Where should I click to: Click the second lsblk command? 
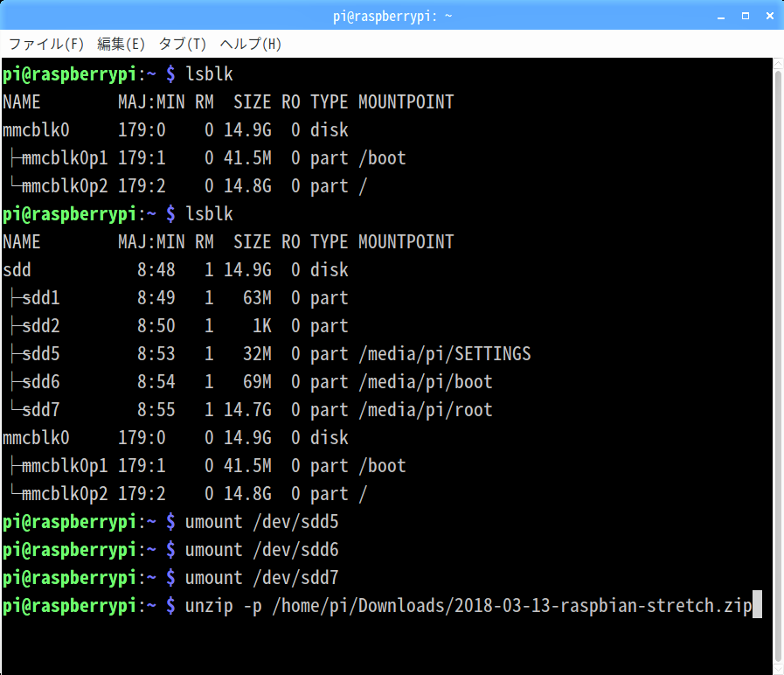point(209,214)
